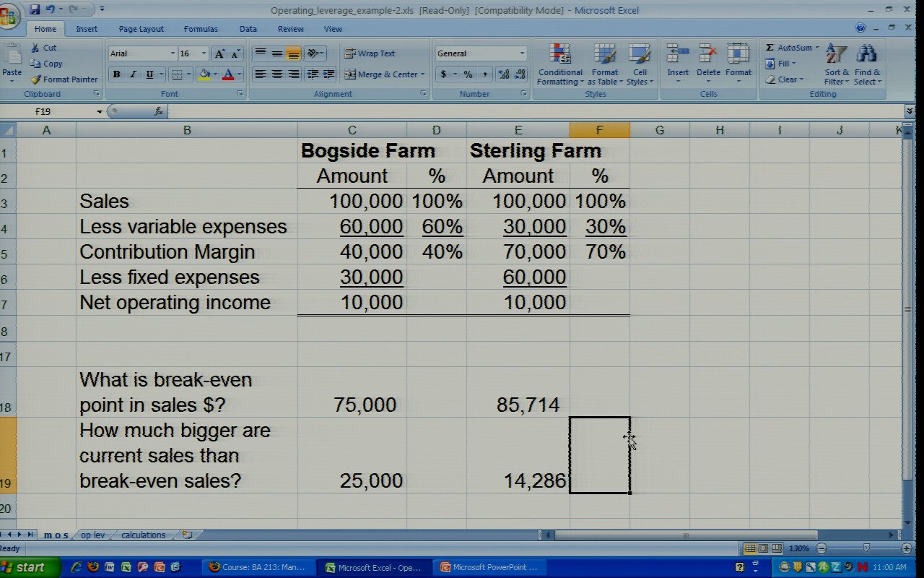Toggle Wrap Text for the cell
Viewport: 924px width, 578px height.
tap(370, 53)
